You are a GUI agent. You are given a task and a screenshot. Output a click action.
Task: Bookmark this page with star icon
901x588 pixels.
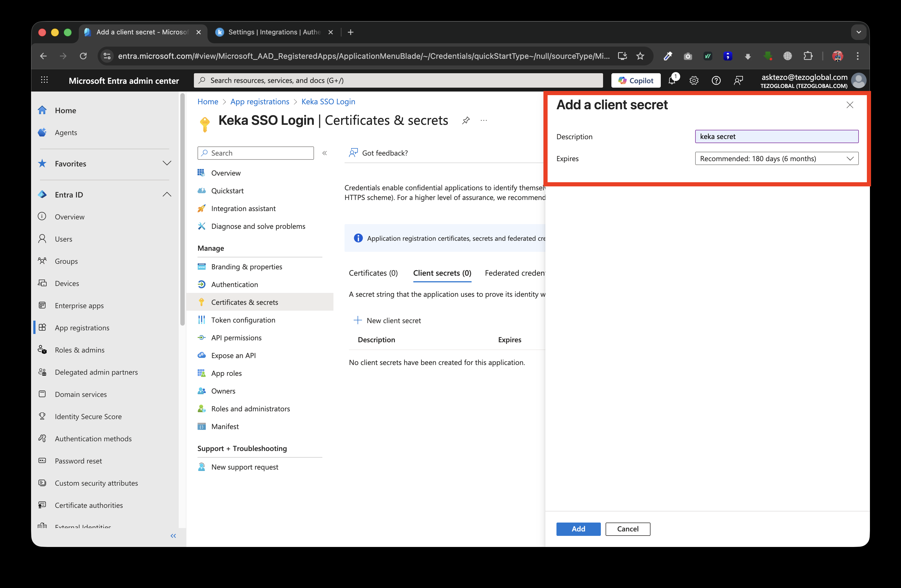click(640, 56)
